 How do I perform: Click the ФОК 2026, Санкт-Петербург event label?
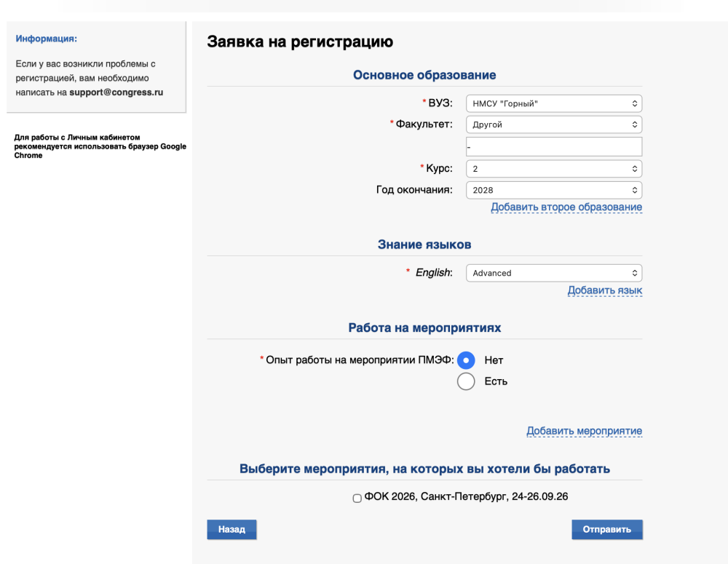click(x=466, y=497)
